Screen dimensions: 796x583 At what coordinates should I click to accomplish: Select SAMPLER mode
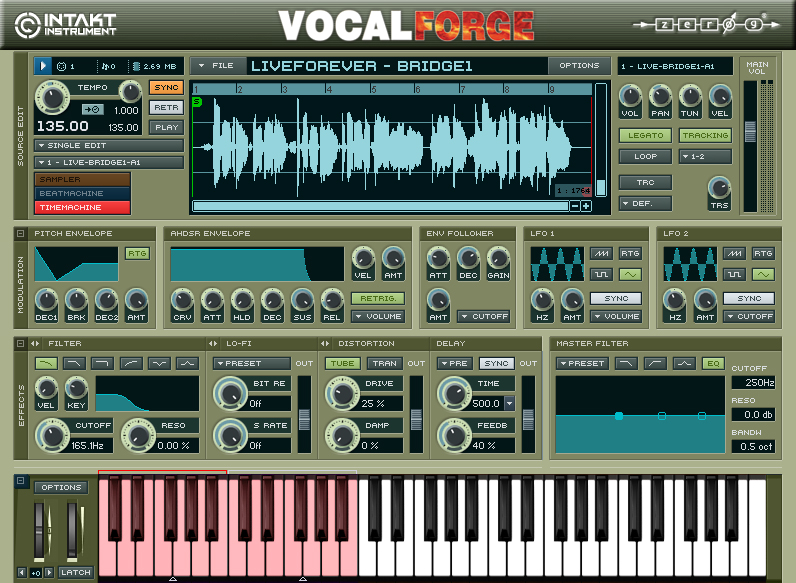pos(83,179)
